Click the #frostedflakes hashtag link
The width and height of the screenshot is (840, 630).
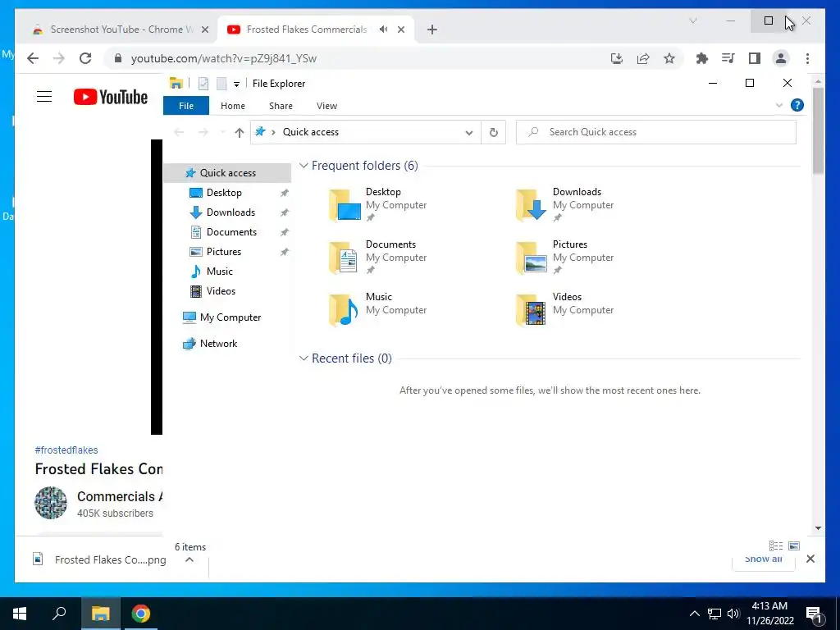[66, 450]
